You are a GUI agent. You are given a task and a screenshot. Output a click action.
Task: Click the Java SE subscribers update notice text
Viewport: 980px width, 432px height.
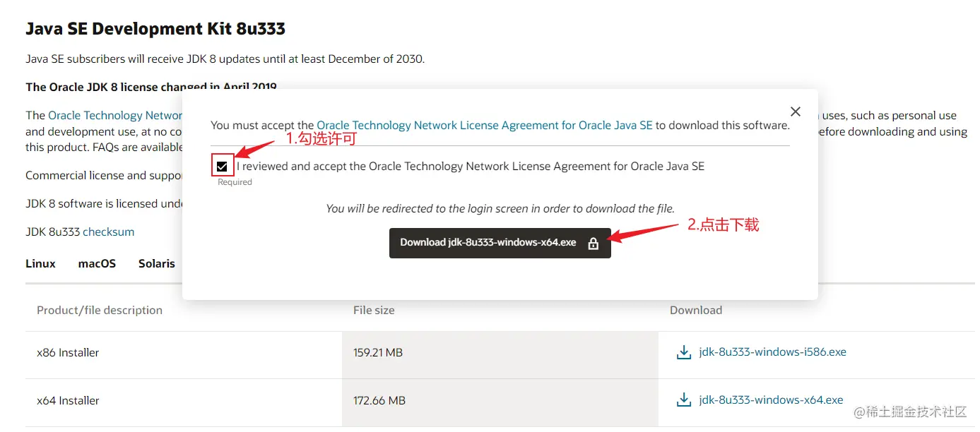pyautogui.click(x=225, y=59)
